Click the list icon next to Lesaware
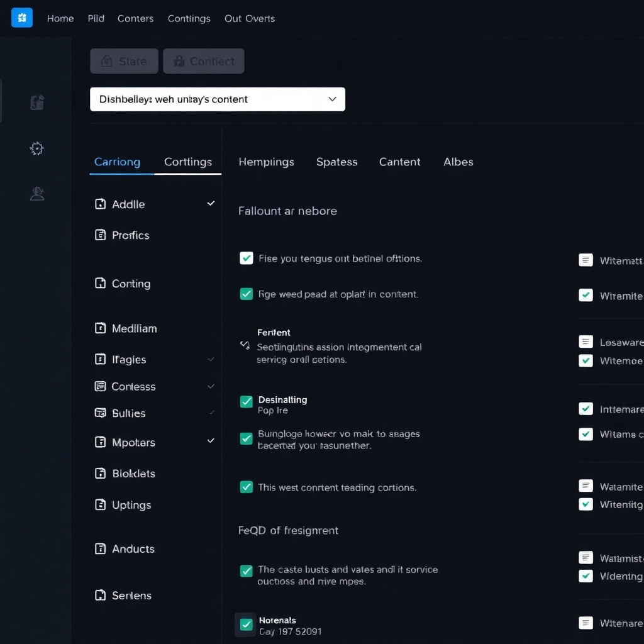 click(x=586, y=342)
